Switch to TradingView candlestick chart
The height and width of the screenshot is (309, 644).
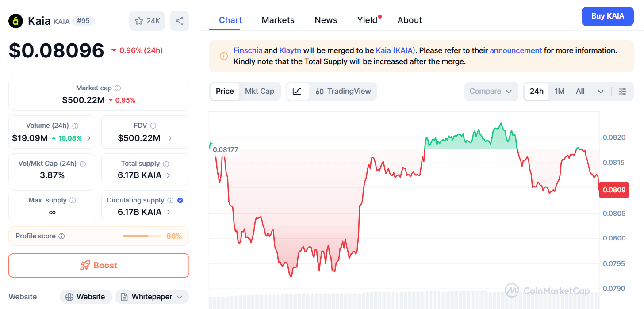343,91
